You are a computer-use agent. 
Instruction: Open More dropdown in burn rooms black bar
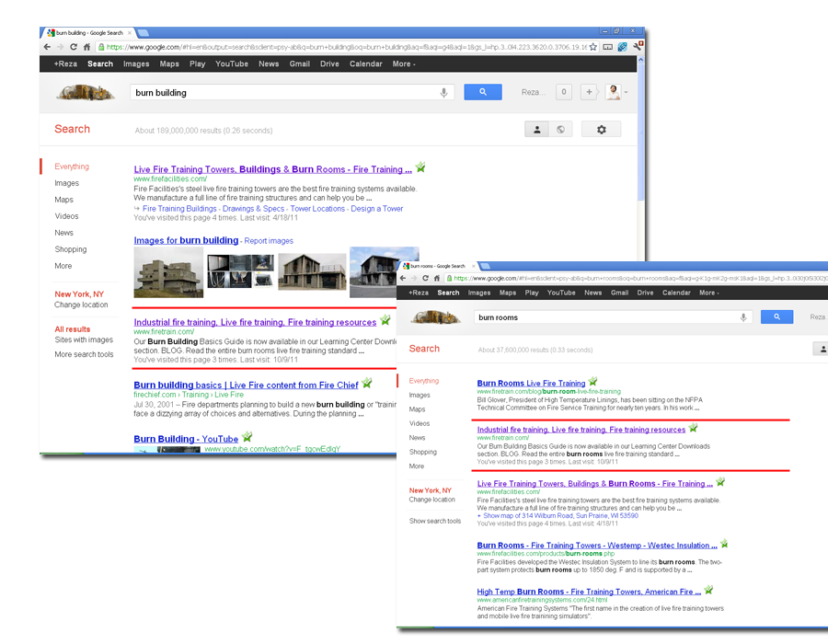709,293
